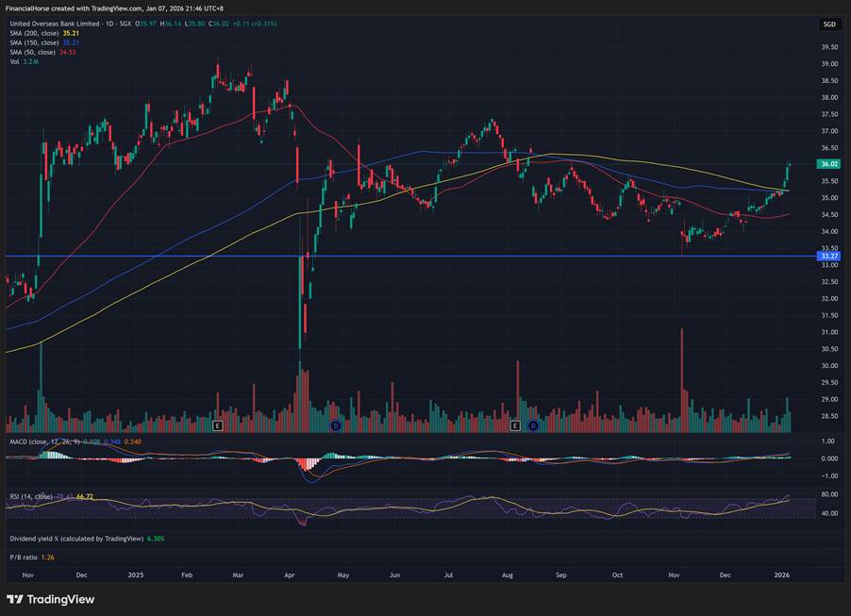Click the earnings E marker near February
This screenshot has width=851, height=616.
[x=217, y=426]
